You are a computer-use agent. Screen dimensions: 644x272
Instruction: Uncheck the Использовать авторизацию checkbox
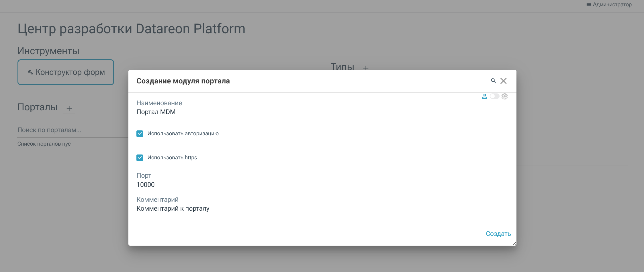[140, 134]
